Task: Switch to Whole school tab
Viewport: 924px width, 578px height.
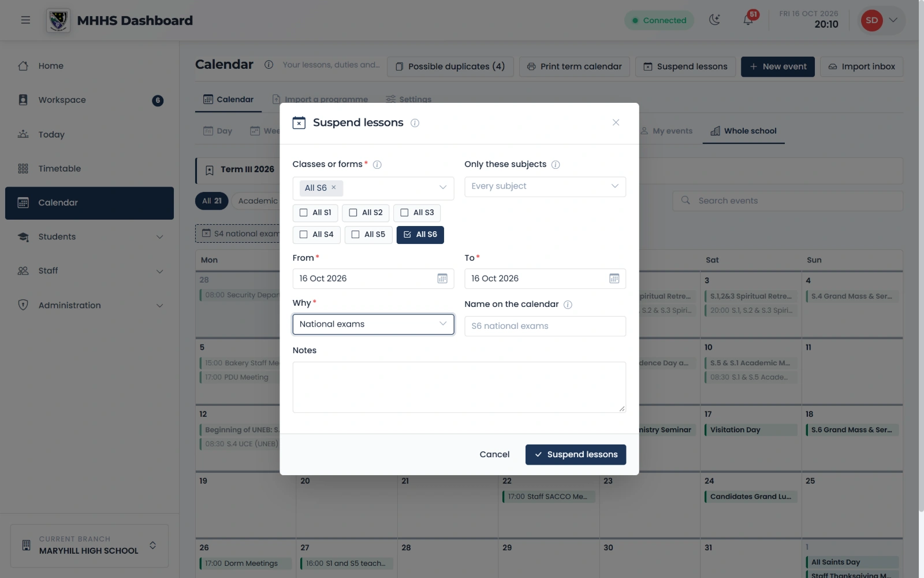Action: [x=743, y=131]
